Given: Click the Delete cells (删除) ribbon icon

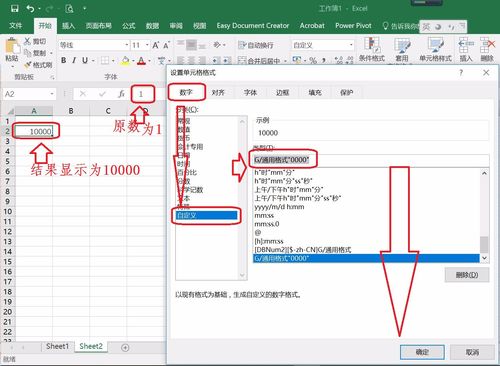Looking at the screenshot, I should click(487, 50).
